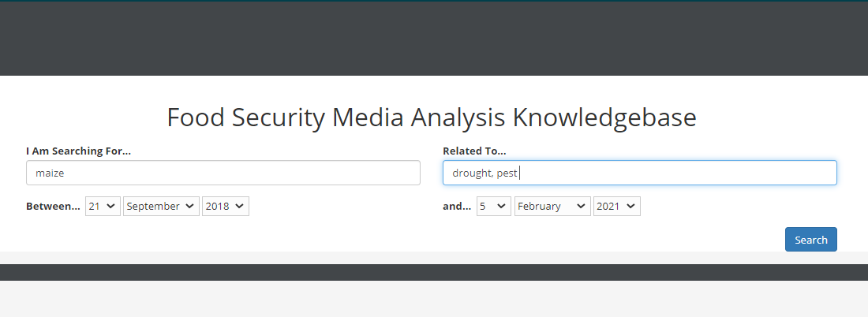The width and height of the screenshot is (868, 317).
Task: Click the dark header banner at top
Action: [x=434, y=39]
